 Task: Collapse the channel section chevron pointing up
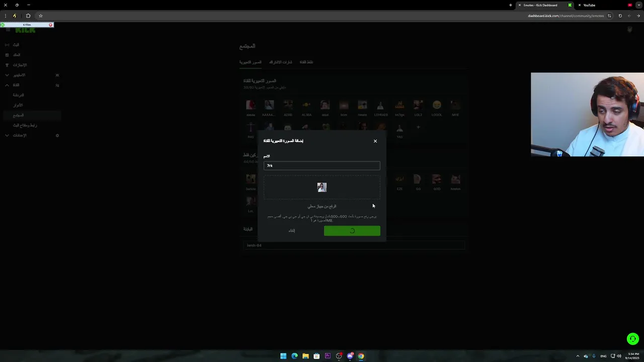click(x=7, y=85)
